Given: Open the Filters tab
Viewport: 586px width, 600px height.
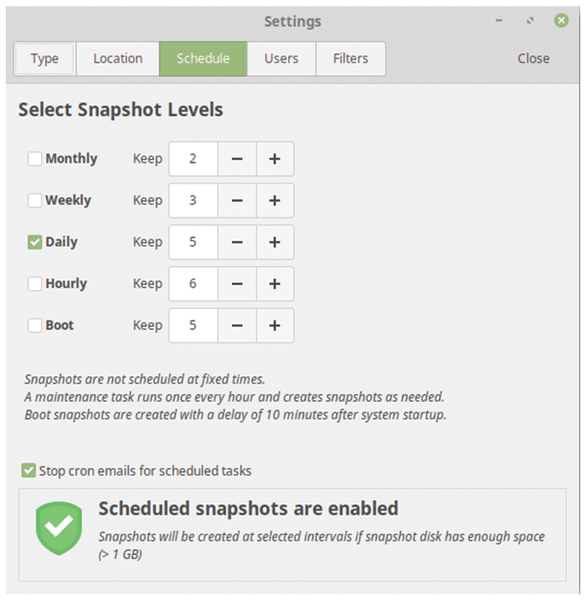Looking at the screenshot, I should [x=351, y=59].
